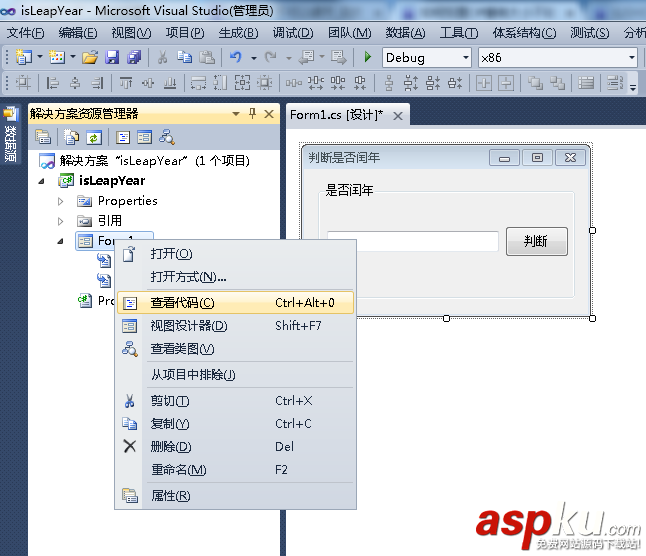Image resolution: width=646 pixels, height=556 pixels.
Task: Choose 从项目中排除(J) in context menu
Action: pos(235,375)
